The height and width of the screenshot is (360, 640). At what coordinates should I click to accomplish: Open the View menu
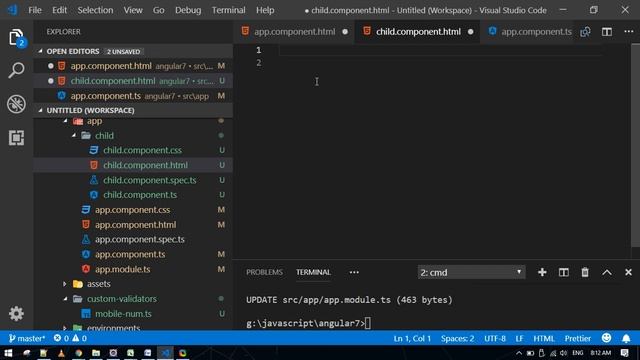coord(133,10)
